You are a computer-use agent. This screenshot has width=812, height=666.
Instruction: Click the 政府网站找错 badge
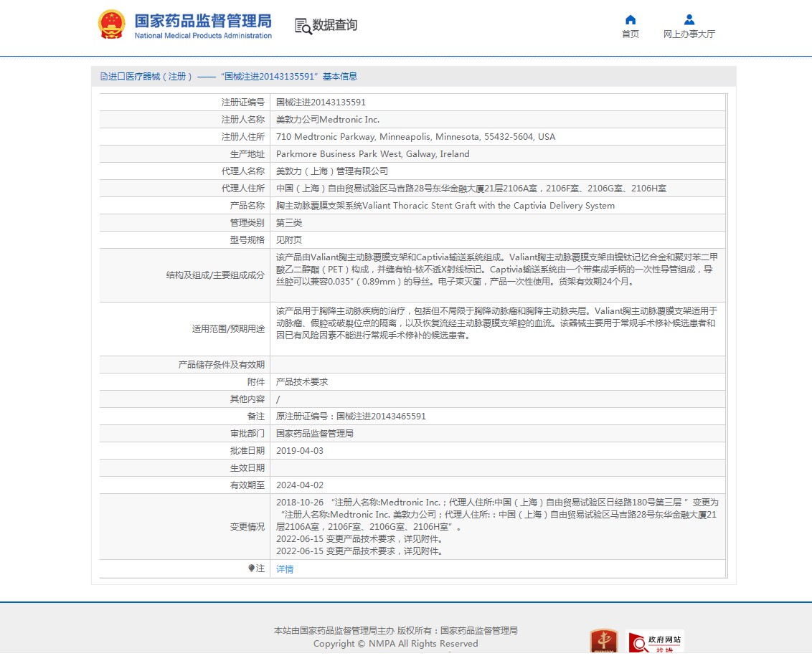[655, 642]
